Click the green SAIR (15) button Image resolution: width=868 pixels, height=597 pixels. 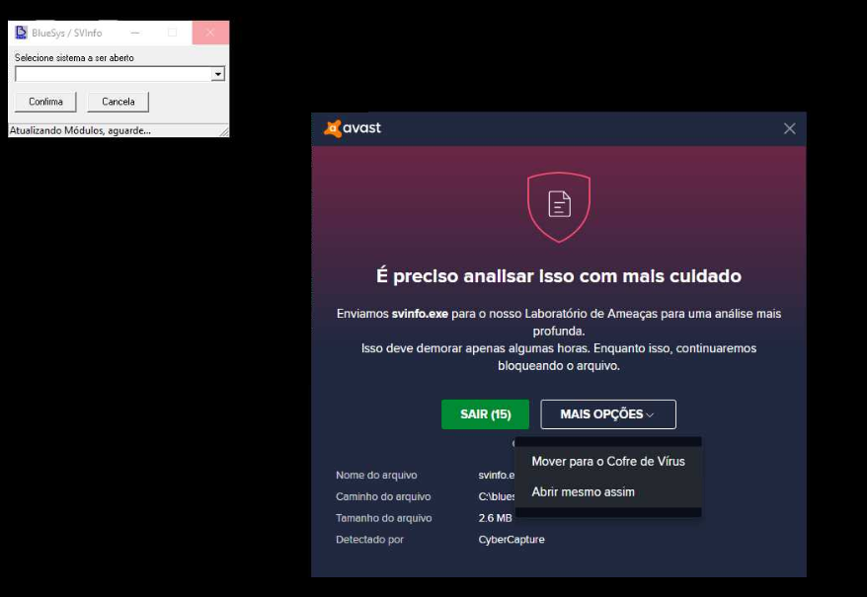[485, 414]
